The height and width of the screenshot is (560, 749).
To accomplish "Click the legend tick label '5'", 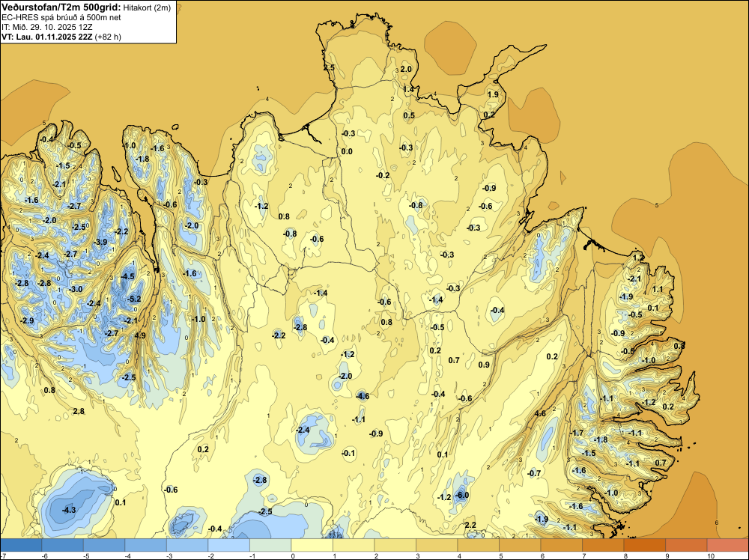I will tap(500, 556).
